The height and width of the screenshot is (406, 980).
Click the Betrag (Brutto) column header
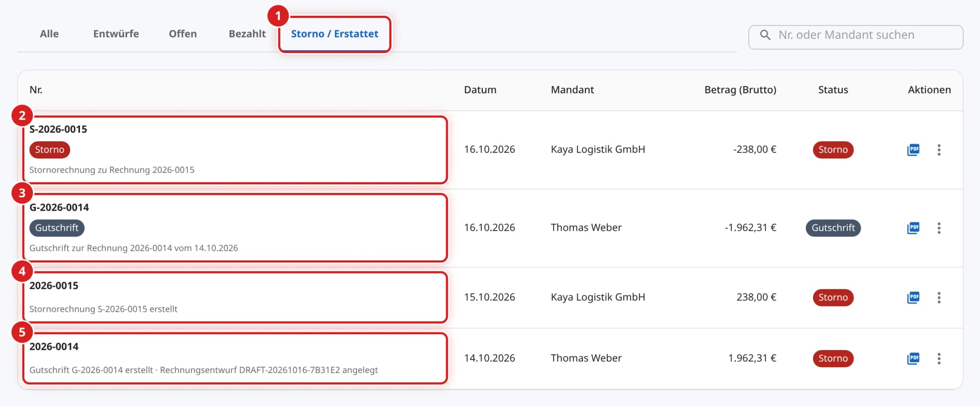(740, 90)
